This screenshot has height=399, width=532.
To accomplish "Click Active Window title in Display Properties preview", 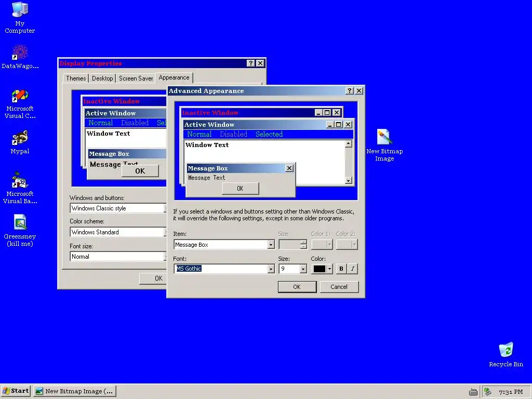I will coord(111,113).
